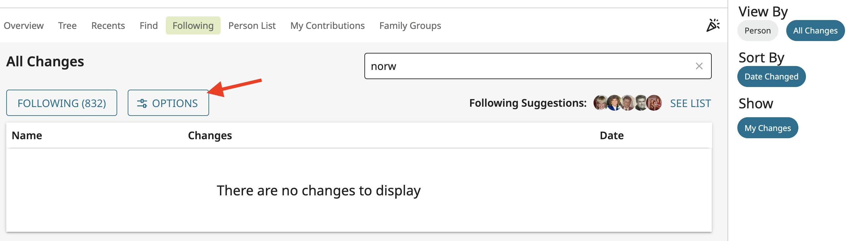Image resolution: width=868 pixels, height=241 pixels.
Task: Navigate to the Family Groups tab
Action: [x=410, y=26]
